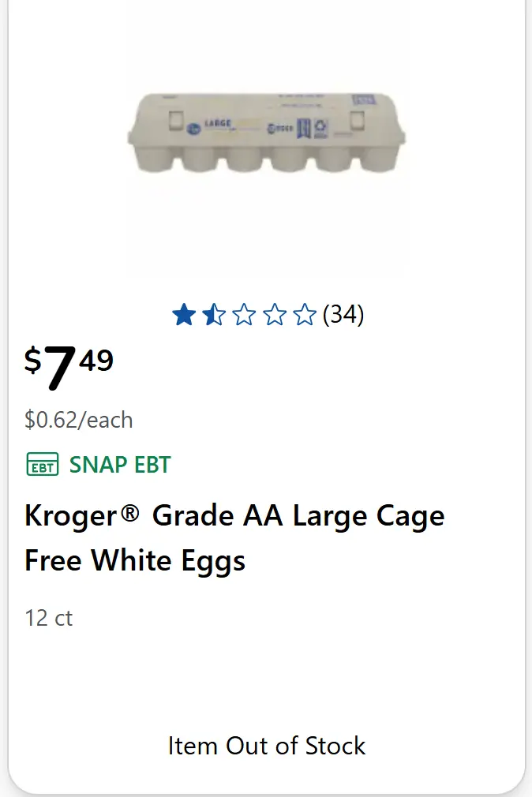Click the SNAP EBT label
This screenshot has height=797, width=532.
pyautogui.click(x=120, y=465)
